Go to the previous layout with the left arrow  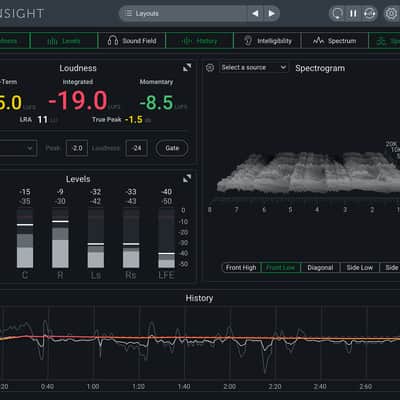tap(255, 13)
